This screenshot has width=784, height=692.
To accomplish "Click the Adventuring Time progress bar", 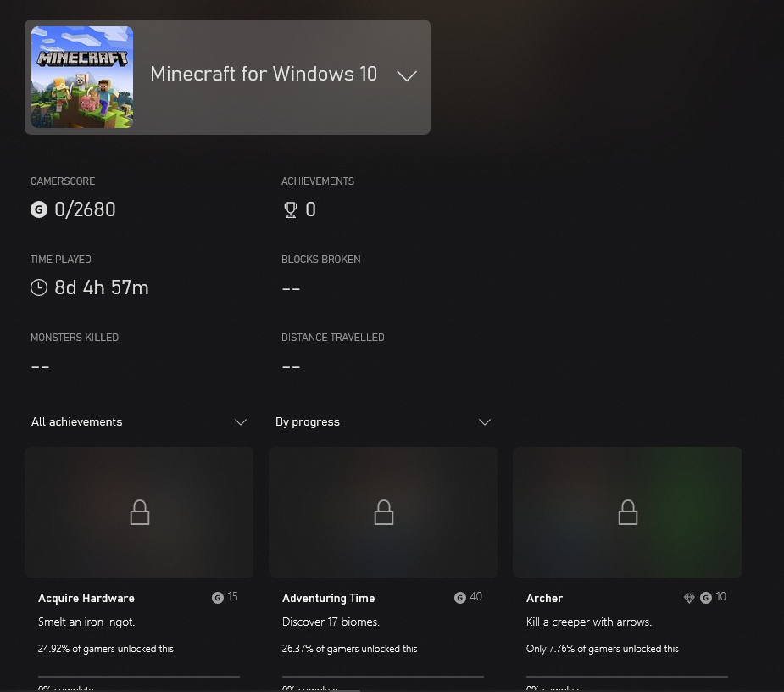I will pos(383,677).
